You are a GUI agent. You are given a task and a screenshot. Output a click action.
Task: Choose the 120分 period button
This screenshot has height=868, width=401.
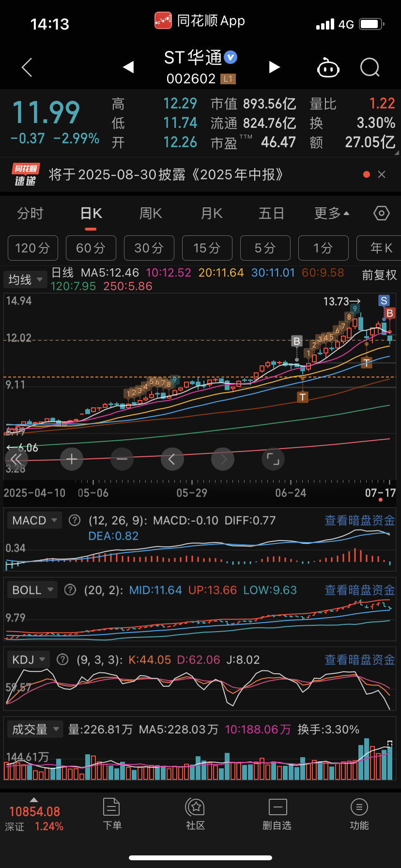[x=33, y=248]
